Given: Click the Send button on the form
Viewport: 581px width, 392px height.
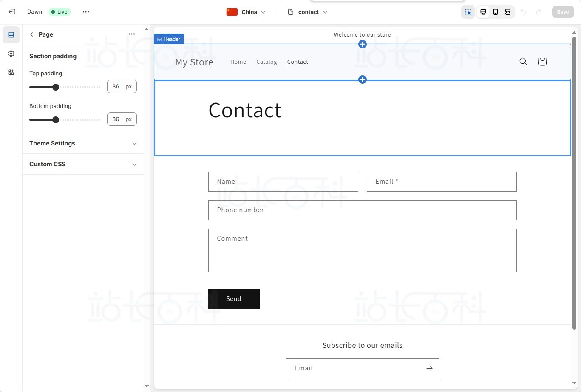Looking at the screenshot, I should (234, 299).
